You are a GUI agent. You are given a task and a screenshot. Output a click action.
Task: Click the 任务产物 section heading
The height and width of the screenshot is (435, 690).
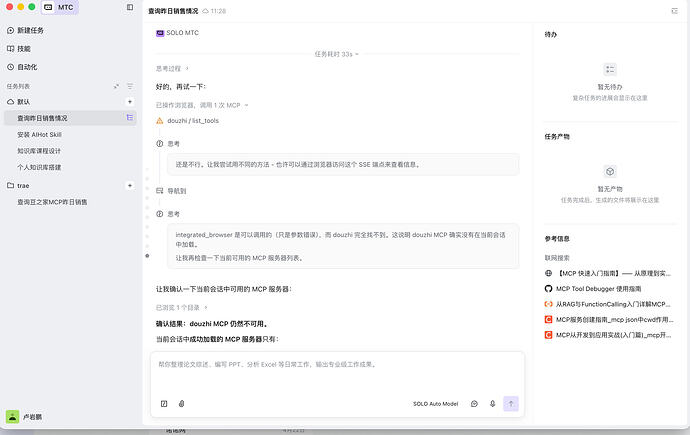[x=557, y=137]
